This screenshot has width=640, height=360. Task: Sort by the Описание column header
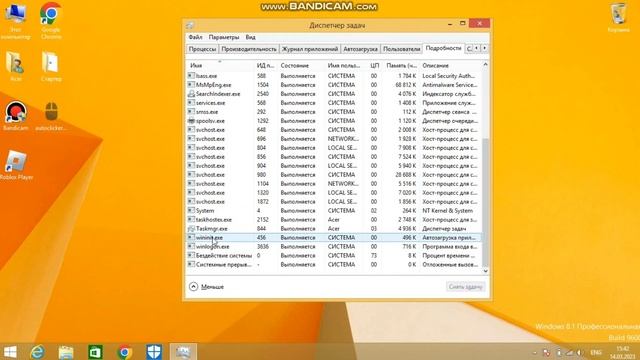click(x=450, y=65)
